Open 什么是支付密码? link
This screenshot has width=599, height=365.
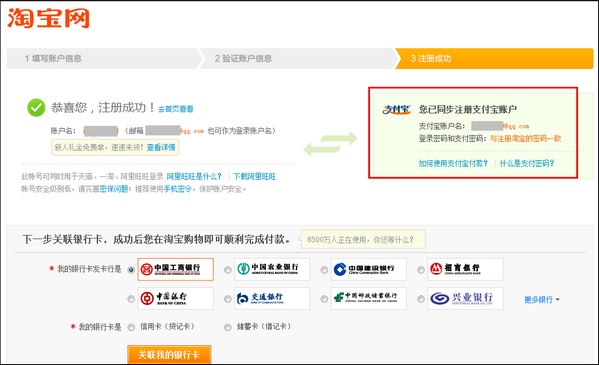coord(527,164)
